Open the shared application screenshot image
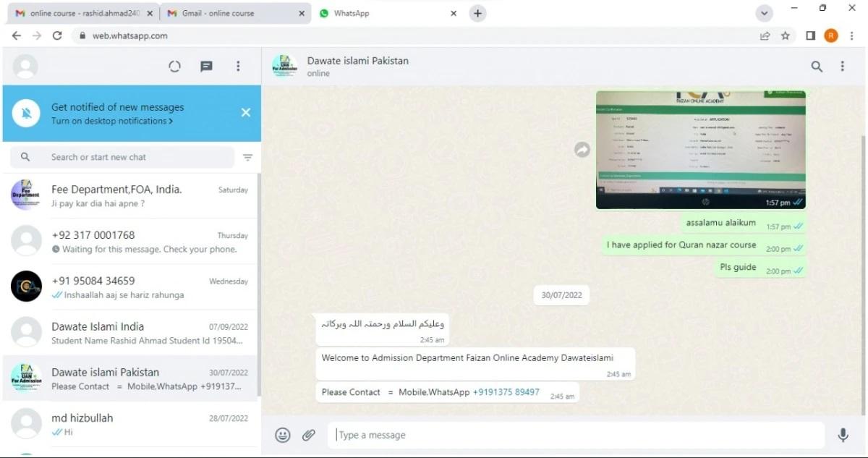The height and width of the screenshot is (458, 868). point(700,145)
